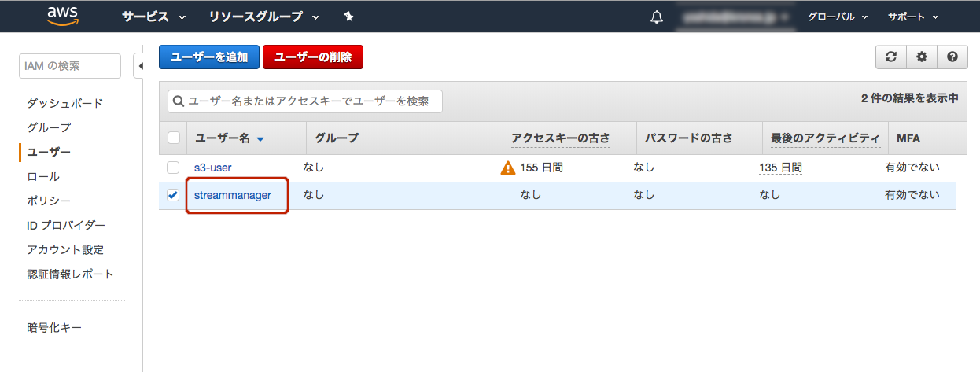
Task: Open the notifications bell
Action: (657, 17)
